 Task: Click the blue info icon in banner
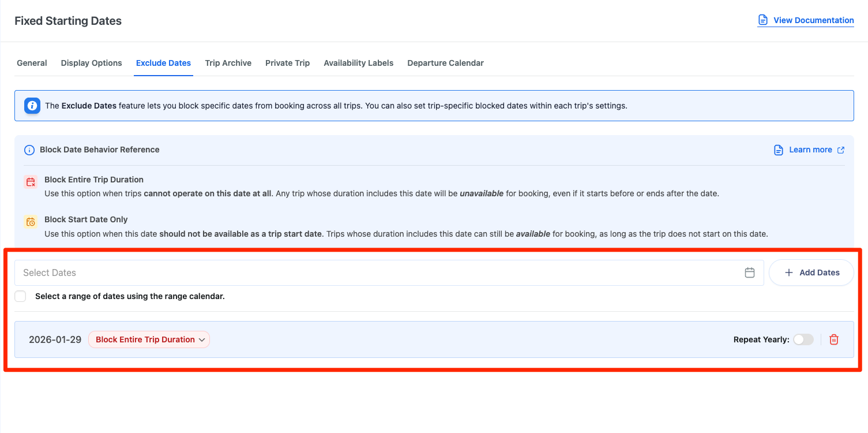coord(32,106)
